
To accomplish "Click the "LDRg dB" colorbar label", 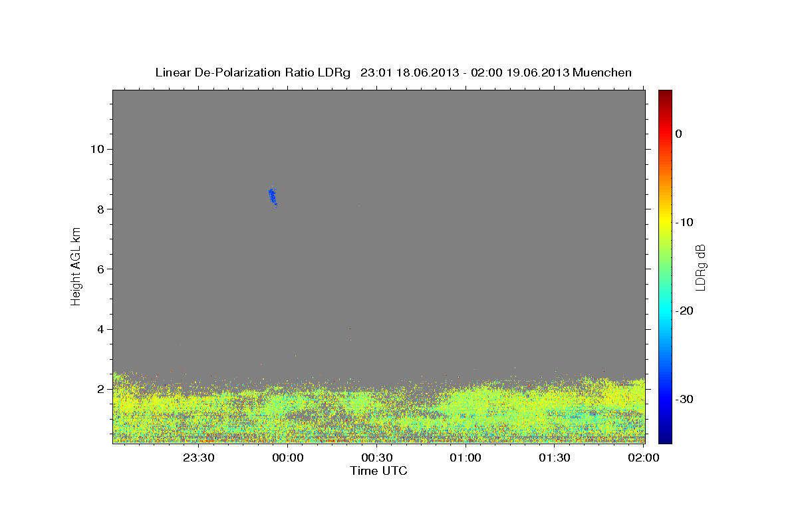I will click(700, 267).
